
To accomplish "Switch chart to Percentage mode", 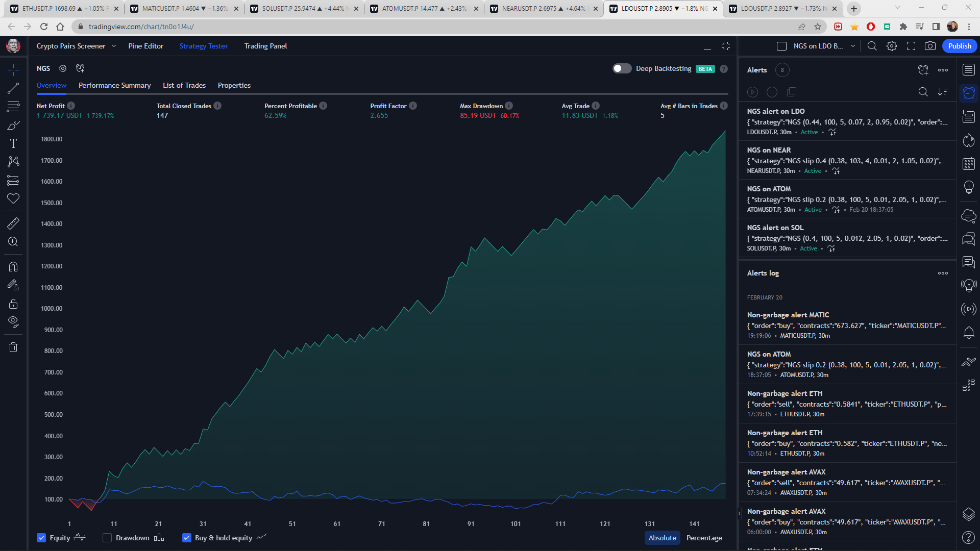I will [x=704, y=538].
